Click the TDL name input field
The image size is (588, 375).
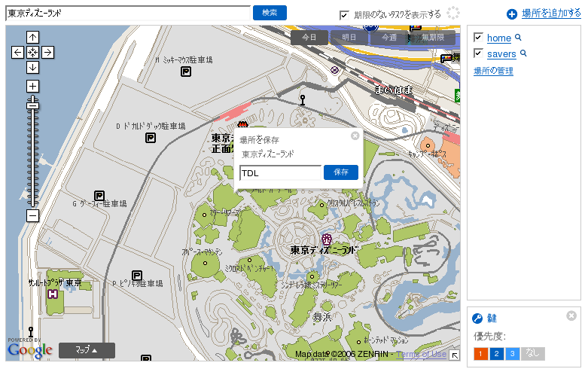[x=281, y=173]
